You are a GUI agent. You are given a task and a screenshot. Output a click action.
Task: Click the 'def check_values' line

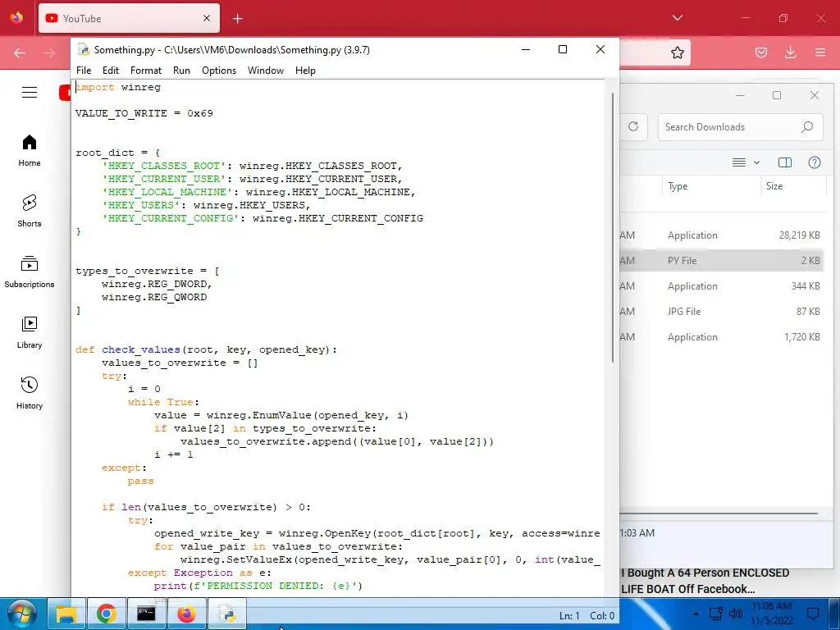(206, 349)
